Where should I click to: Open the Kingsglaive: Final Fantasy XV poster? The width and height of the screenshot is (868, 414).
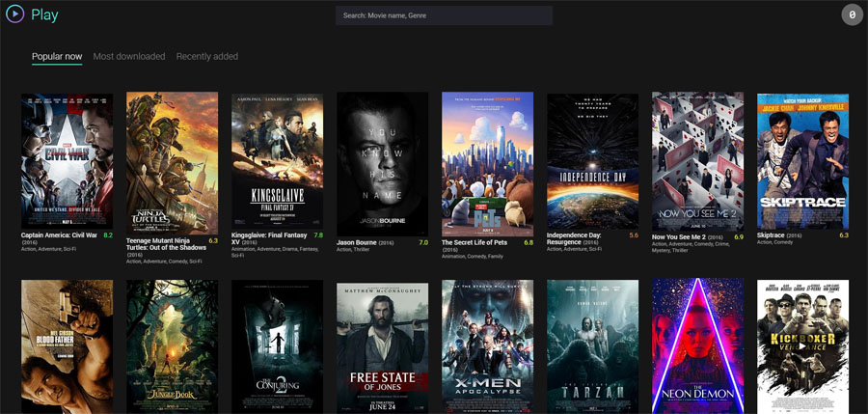pos(278,161)
